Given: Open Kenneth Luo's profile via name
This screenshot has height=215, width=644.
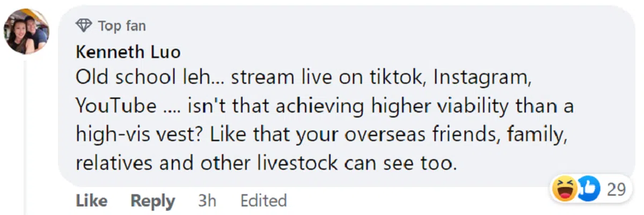Looking at the screenshot, I should (x=128, y=52).
